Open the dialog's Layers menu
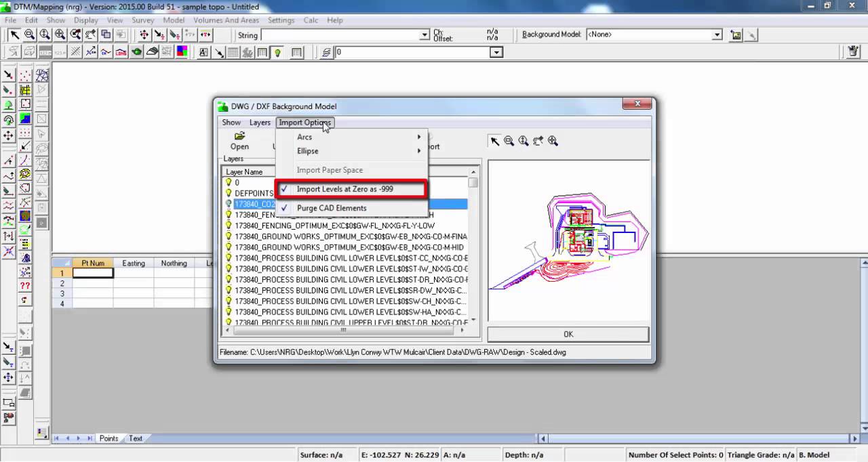 click(260, 123)
